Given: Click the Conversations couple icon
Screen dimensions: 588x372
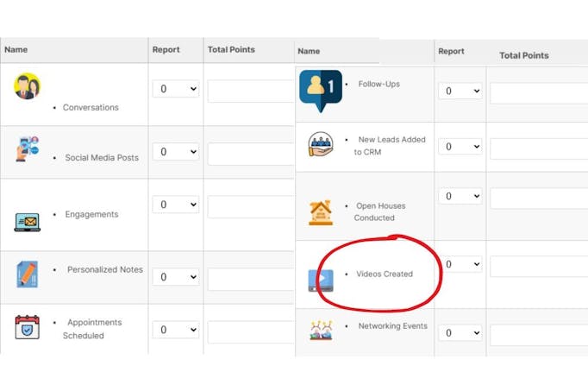Looking at the screenshot, I should [28, 86].
